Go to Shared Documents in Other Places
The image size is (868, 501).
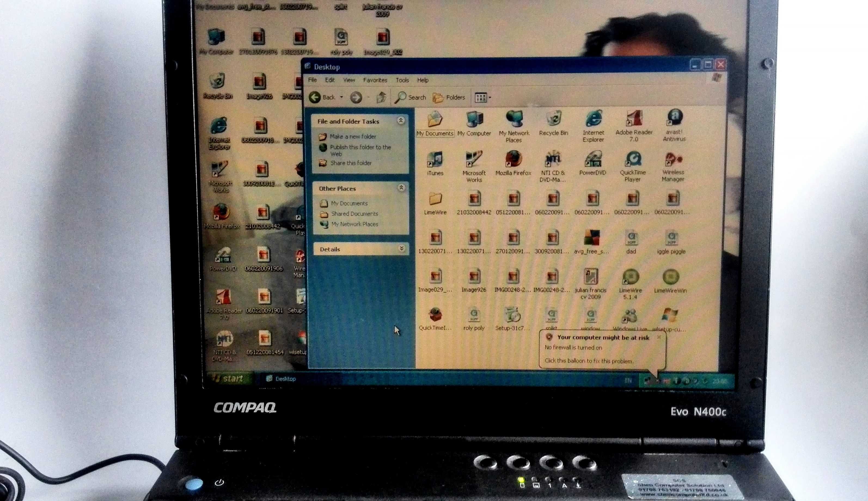(349, 214)
